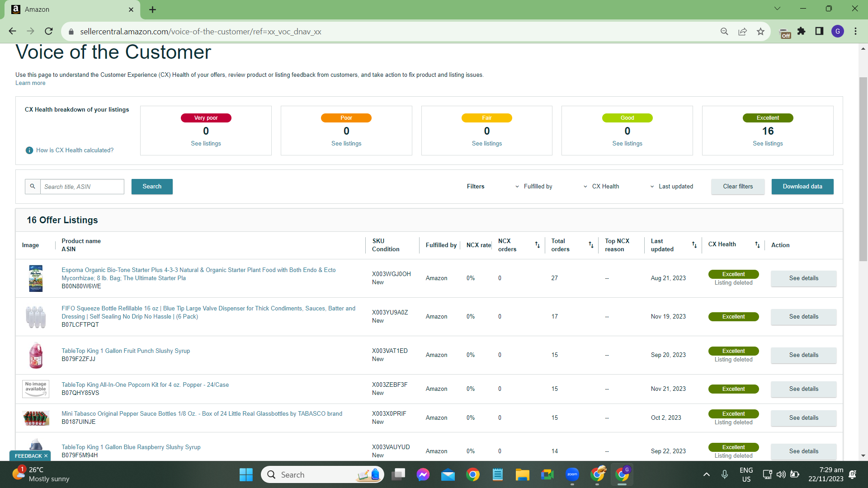Open TableTop King Fruit Punch Slushy Syrup link
The image size is (868, 488).
(126, 351)
